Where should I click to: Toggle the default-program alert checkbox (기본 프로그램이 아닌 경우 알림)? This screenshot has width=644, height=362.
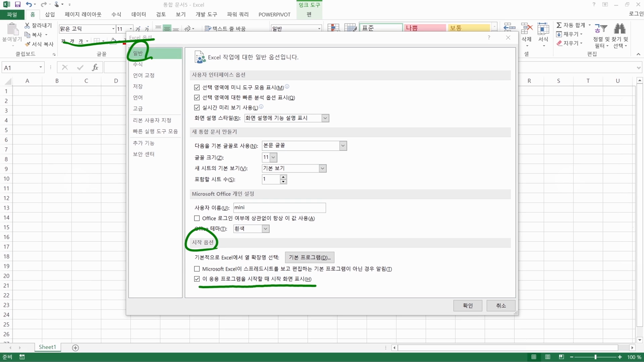[x=197, y=269]
